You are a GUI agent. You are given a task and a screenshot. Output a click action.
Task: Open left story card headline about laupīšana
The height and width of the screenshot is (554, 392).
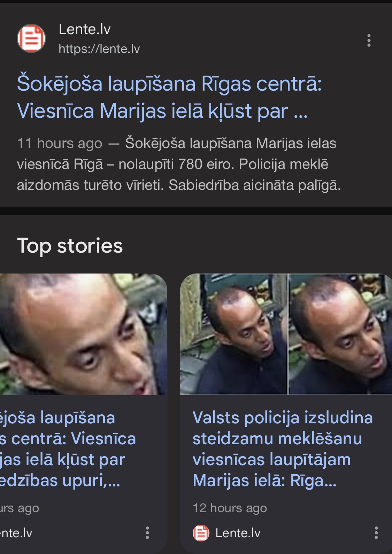[x=68, y=449]
